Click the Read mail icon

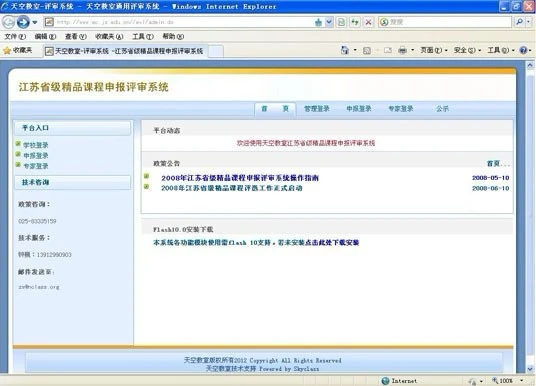388,51
